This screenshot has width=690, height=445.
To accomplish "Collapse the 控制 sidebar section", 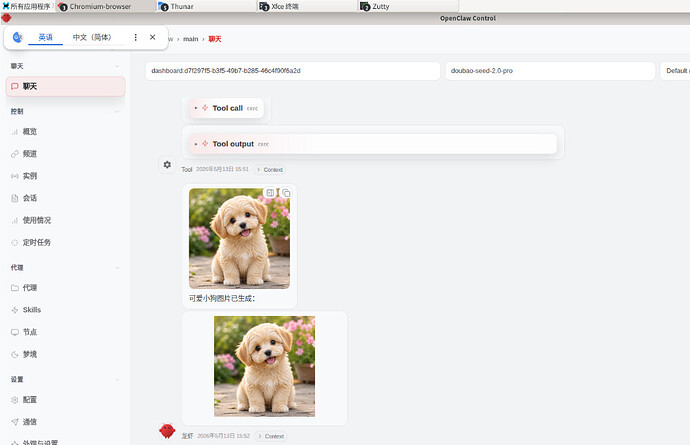I will pos(65,111).
